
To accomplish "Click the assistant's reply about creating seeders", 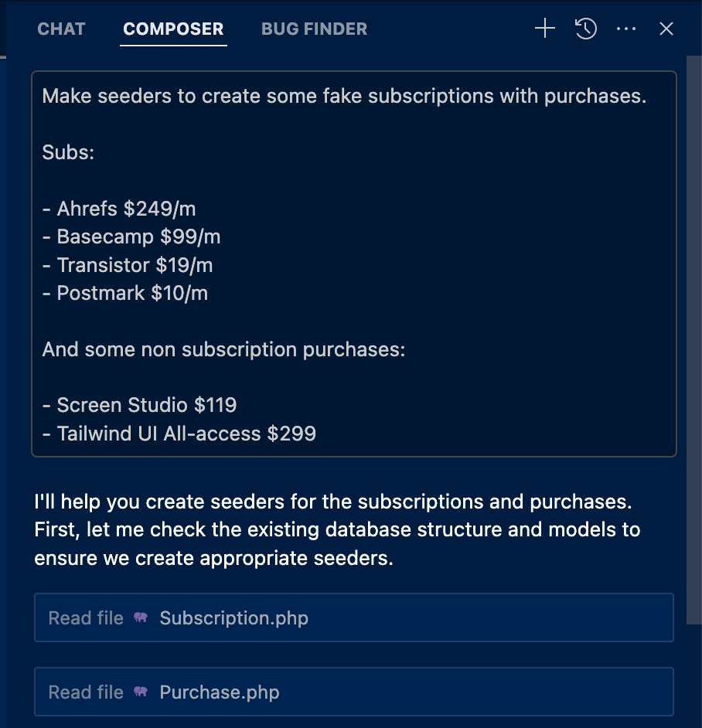I will point(337,530).
